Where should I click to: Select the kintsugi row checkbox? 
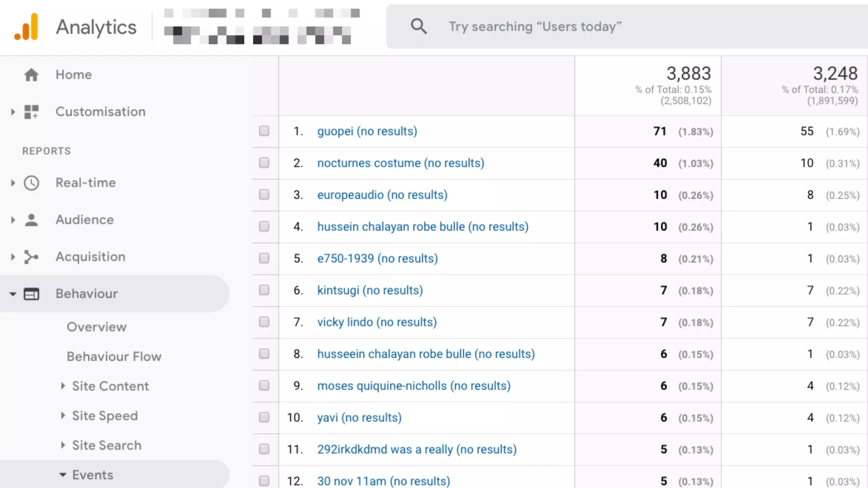[264, 290]
